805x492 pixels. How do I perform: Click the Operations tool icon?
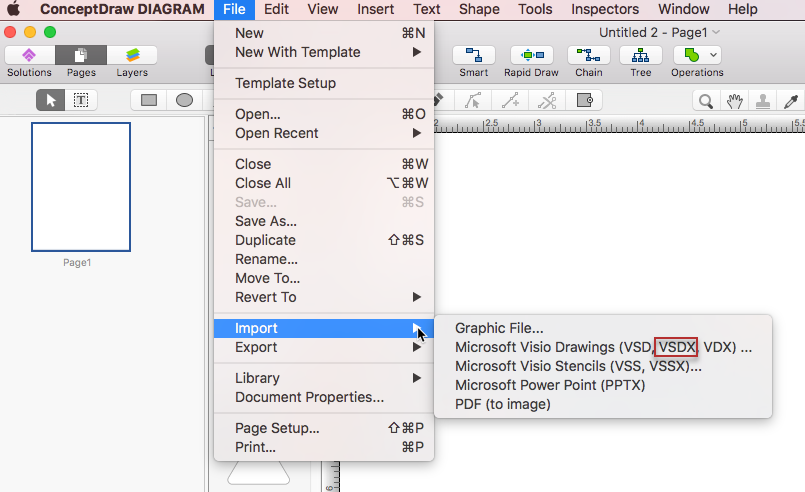(692, 55)
